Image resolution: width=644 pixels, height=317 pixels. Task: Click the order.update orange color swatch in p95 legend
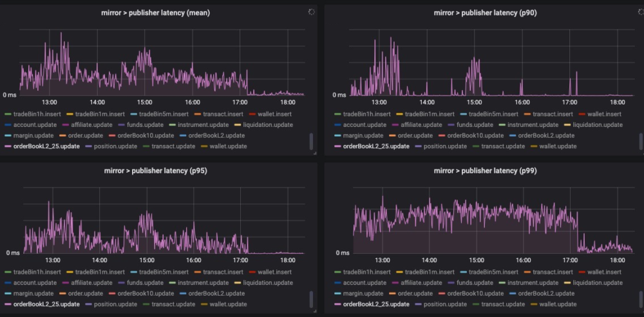tap(62, 293)
